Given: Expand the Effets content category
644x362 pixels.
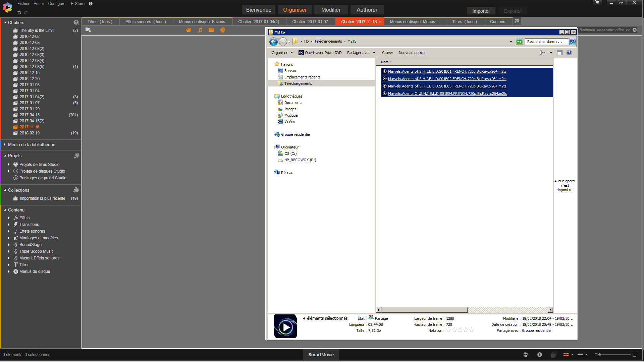Looking at the screenshot, I should click(x=9, y=218).
